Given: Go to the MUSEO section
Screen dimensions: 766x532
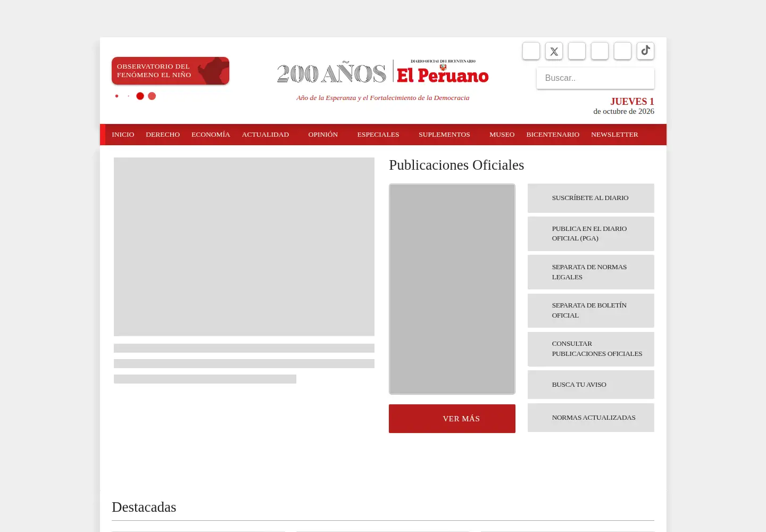Looking at the screenshot, I should pos(502,135).
